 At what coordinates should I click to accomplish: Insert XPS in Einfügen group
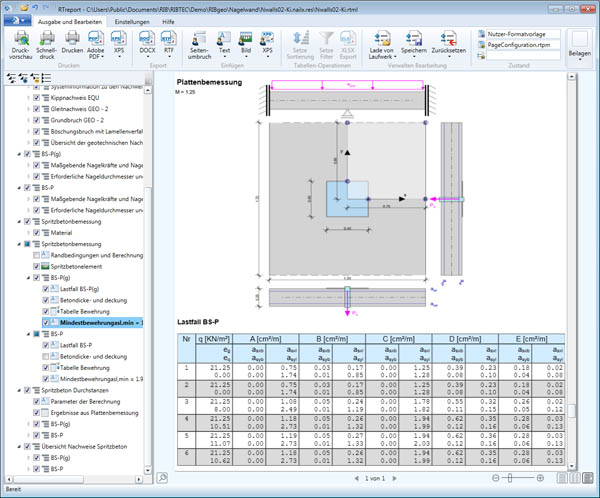(267, 45)
